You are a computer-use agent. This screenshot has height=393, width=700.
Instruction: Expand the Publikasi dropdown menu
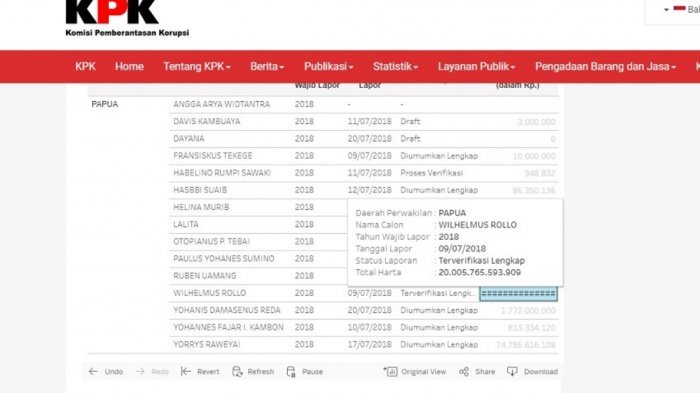329,67
